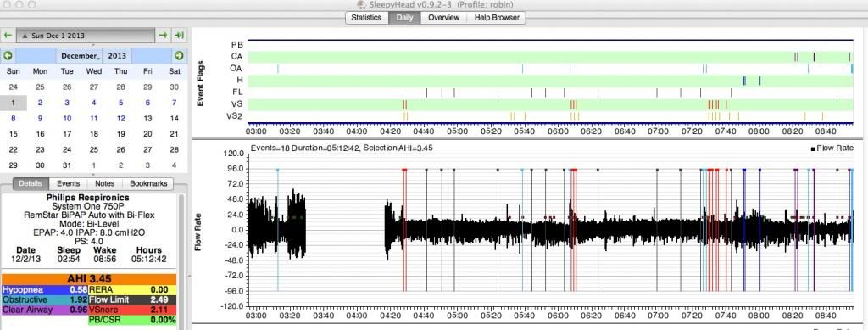Screen dimensions: 868x330
Task: Go to previous month in calendar
Action: pos(8,56)
